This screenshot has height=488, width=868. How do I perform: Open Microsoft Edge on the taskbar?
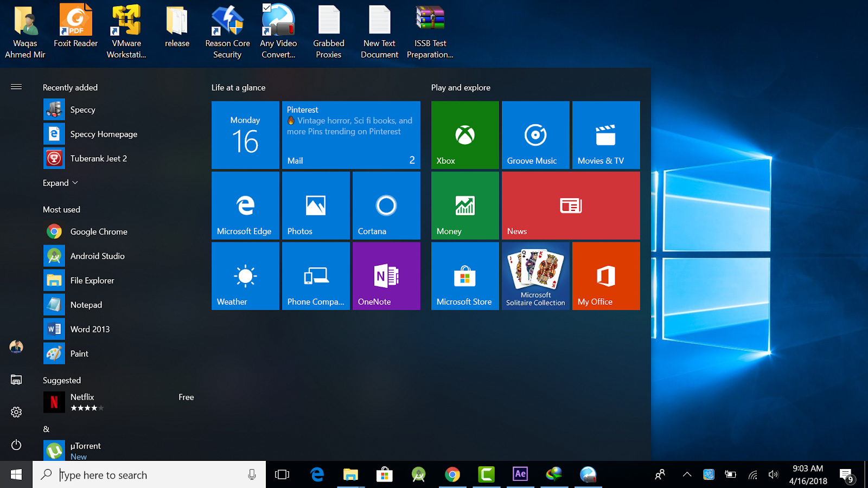(x=317, y=474)
